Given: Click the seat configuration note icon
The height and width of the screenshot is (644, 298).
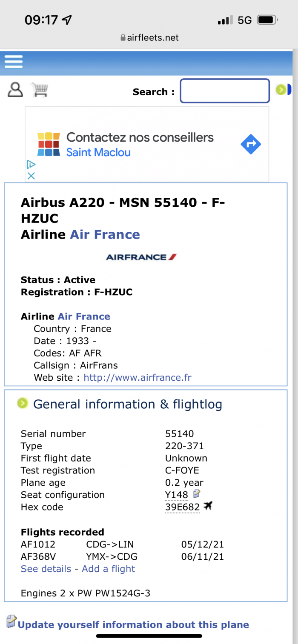Looking at the screenshot, I should point(197,494).
